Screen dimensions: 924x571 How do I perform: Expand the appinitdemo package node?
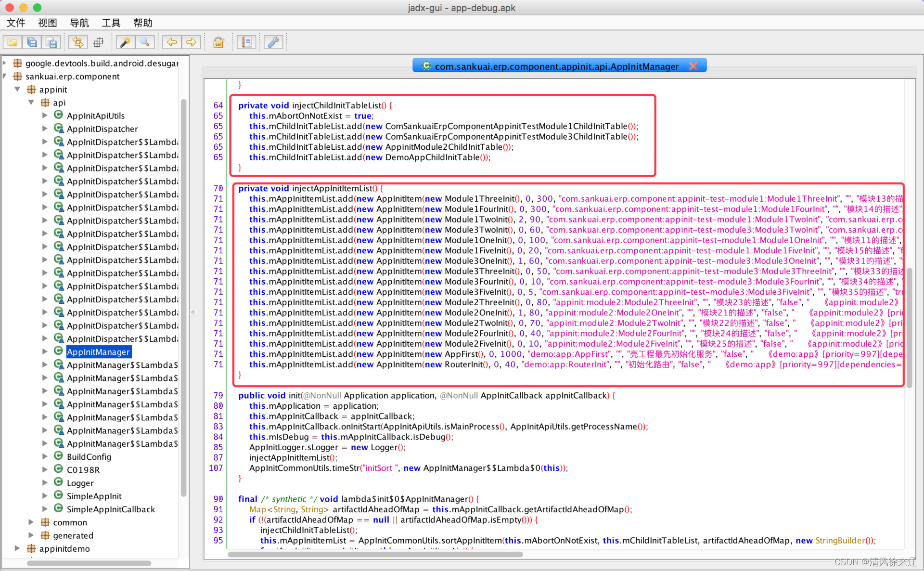[17, 548]
